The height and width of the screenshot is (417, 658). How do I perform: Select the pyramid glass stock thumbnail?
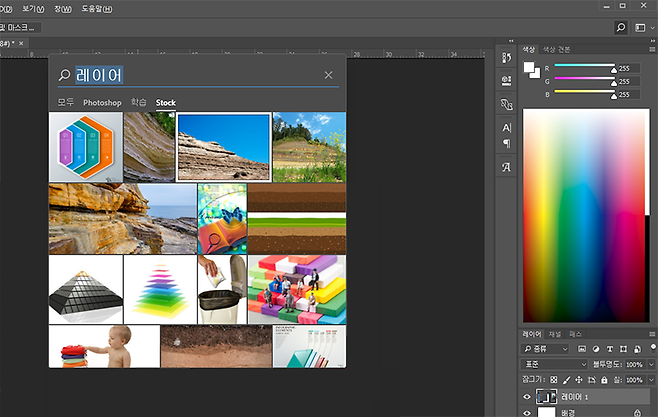(x=85, y=290)
